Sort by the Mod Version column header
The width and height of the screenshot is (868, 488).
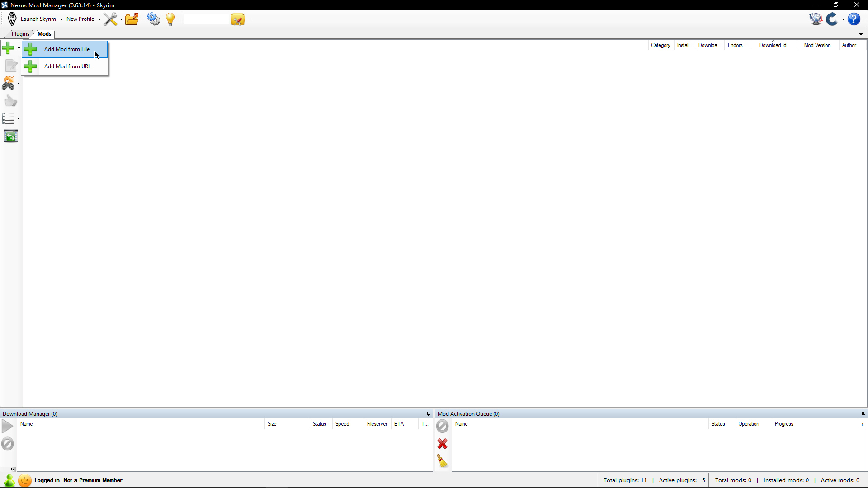click(x=817, y=45)
